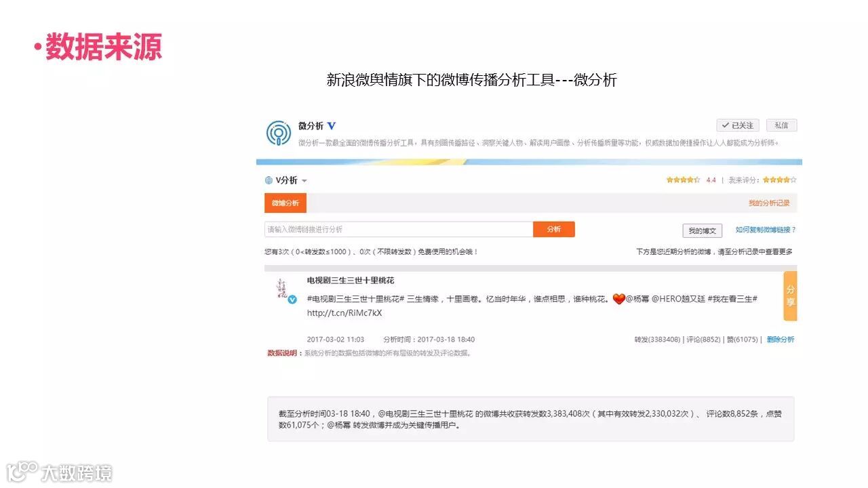
Task: Click the #电视剧三生三世十里桃花# hashtag in the post
Action: (356, 299)
